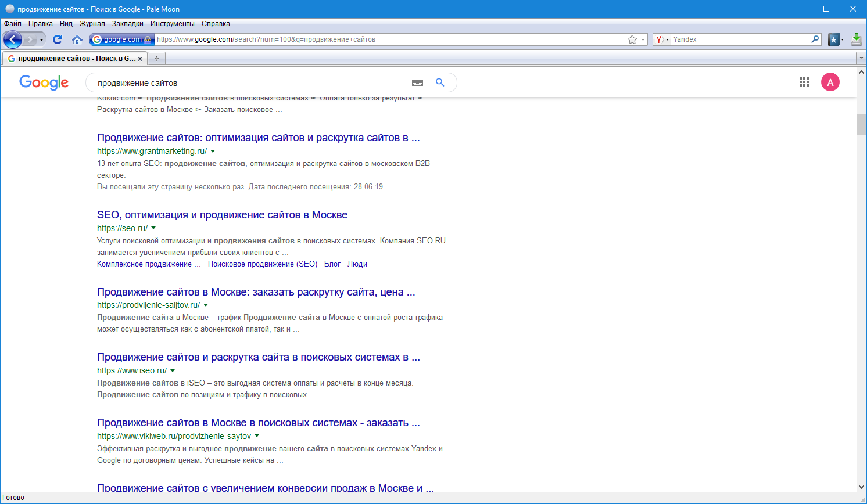Click the https://seo.ru/ green URL
Viewport: 867px width, 504px height.
[122, 228]
